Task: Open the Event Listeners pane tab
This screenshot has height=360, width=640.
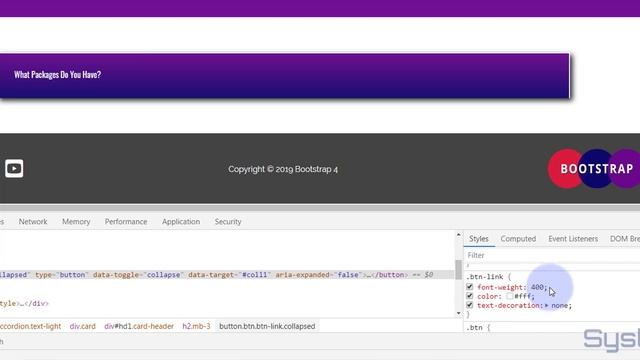Action: coord(573,239)
